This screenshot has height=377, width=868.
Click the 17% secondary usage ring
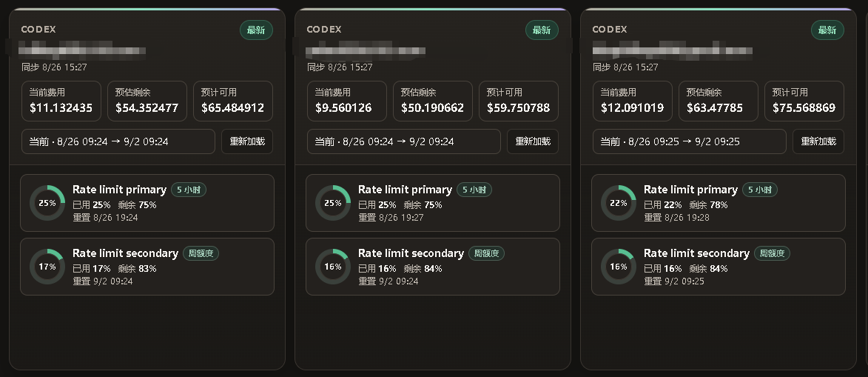47,267
